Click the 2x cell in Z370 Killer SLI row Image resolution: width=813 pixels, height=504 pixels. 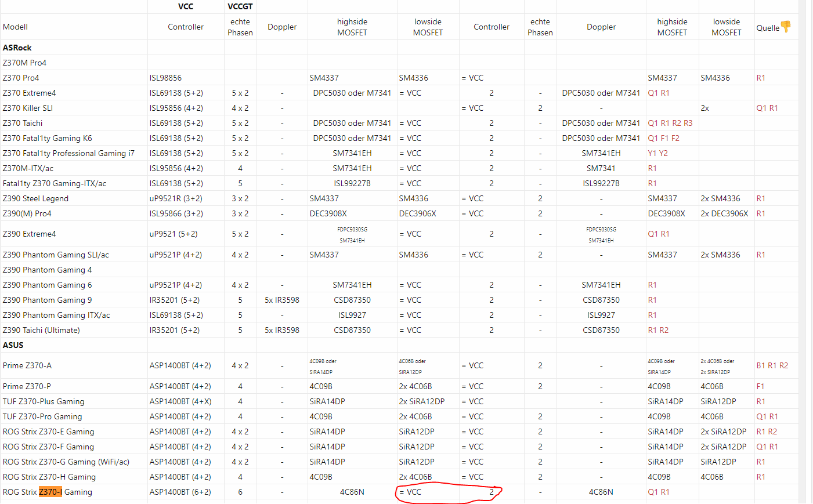coord(727,108)
